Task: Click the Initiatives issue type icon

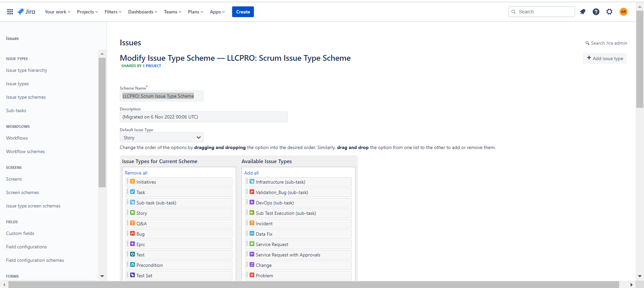Action: [x=132, y=182]
